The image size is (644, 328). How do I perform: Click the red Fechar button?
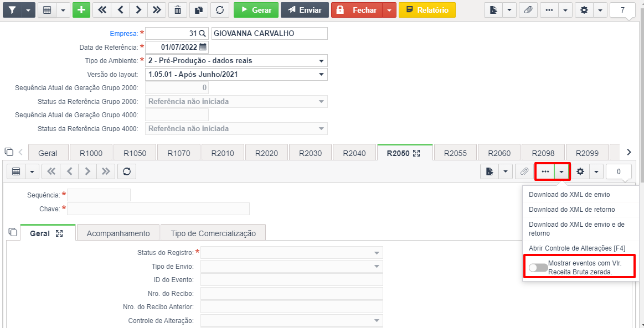click(357, 11)
